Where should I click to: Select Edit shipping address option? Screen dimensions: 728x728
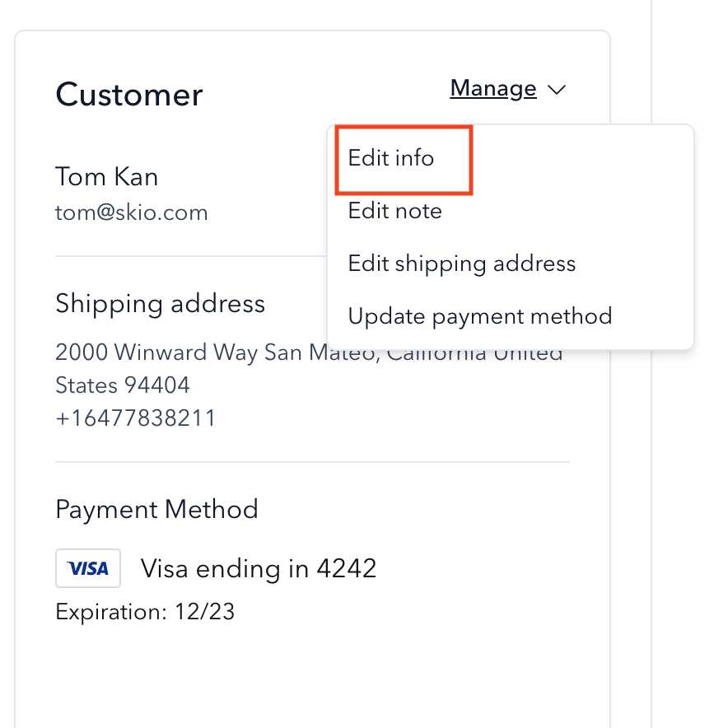click(462, 264)
